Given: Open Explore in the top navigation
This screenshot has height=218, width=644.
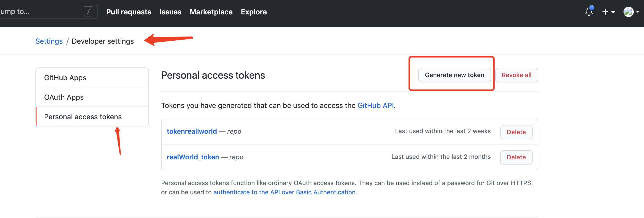Looking at the screenshot, I should [254, 12].
